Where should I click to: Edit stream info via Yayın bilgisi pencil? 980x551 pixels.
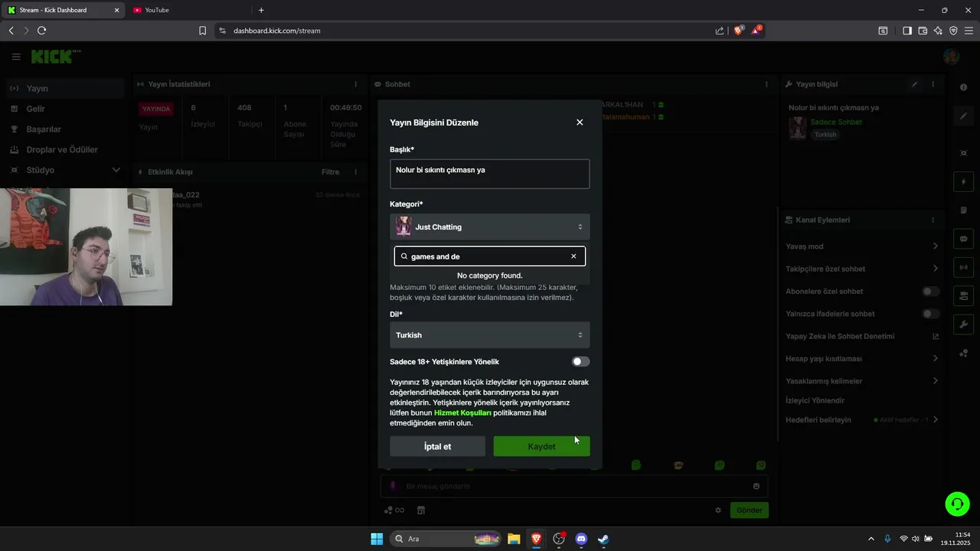914,84
